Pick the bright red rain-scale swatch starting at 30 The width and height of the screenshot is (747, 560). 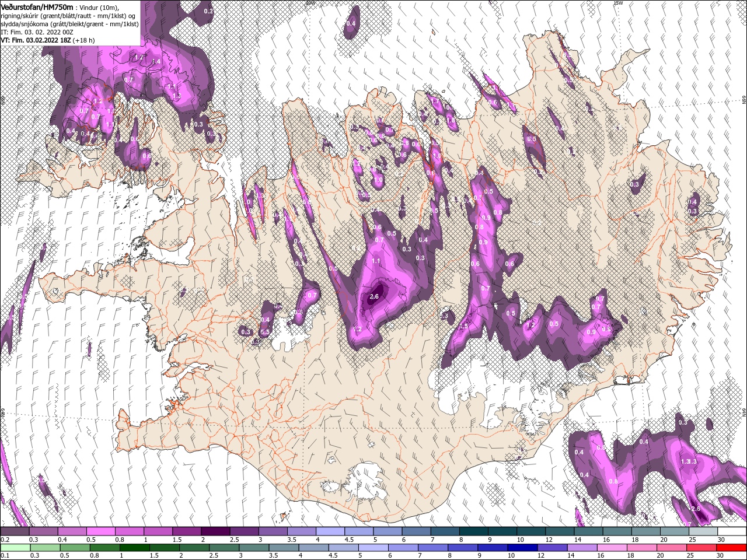731,548
